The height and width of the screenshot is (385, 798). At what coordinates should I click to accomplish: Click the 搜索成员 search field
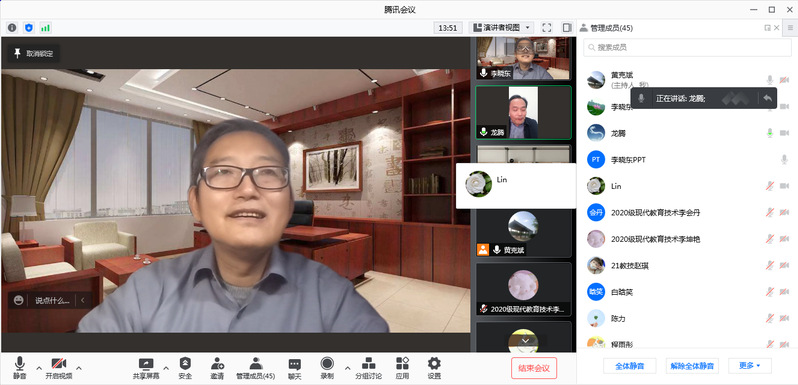(687, 47)
